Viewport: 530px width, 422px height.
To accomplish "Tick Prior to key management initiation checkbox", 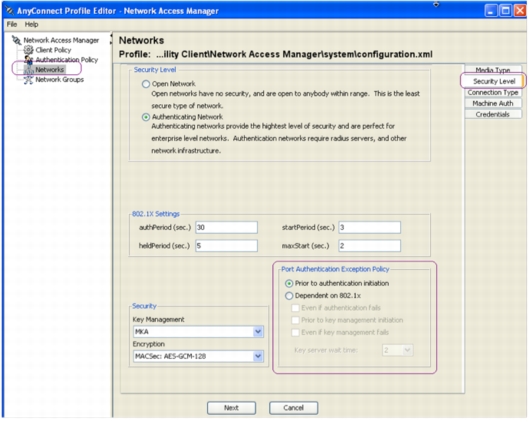I will (295, 320).
